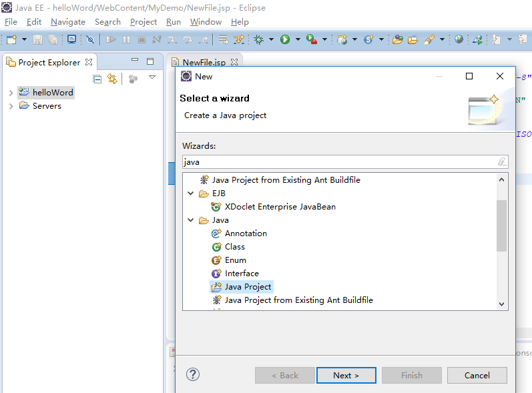The image size is (532, 393).
Task: Click the Disconnect toolbar icon
Action: [x=157, y=39]
